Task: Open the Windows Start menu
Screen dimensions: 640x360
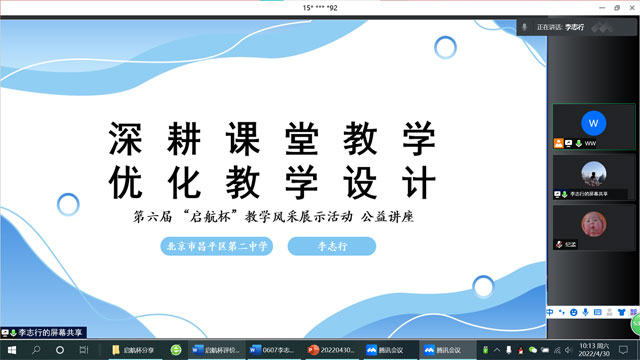Action: point(12,350)
